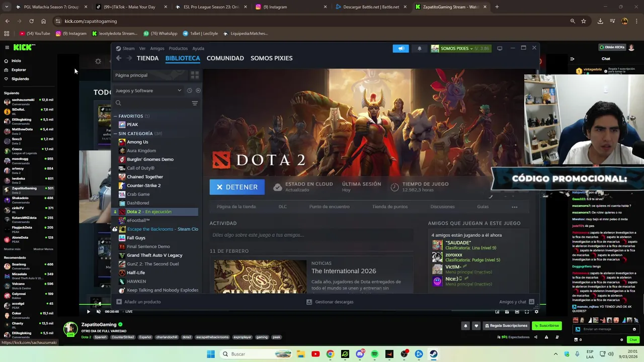Click the Kick follow heart button

pyautogui.click(x=476, y=326)
